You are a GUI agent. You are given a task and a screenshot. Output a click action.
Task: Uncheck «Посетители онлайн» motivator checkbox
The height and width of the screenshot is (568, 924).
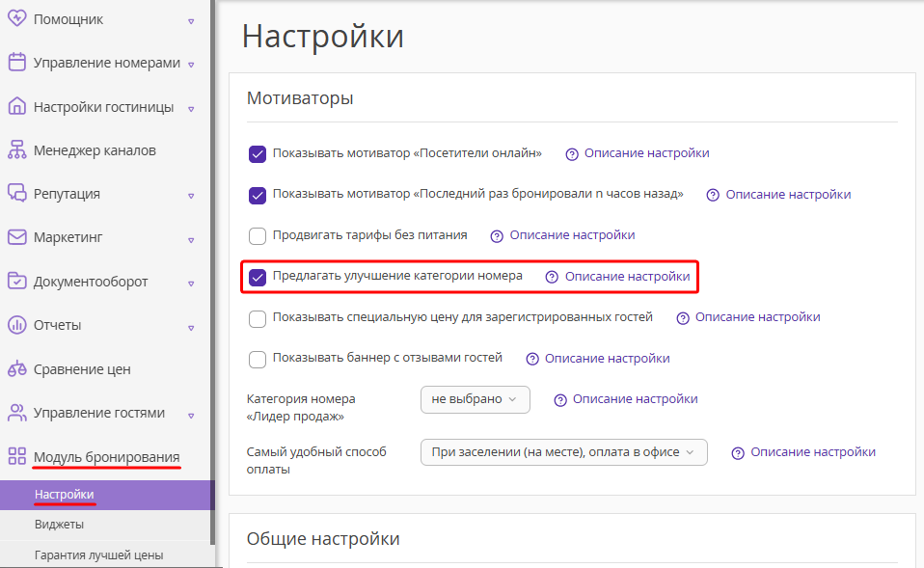258,154
